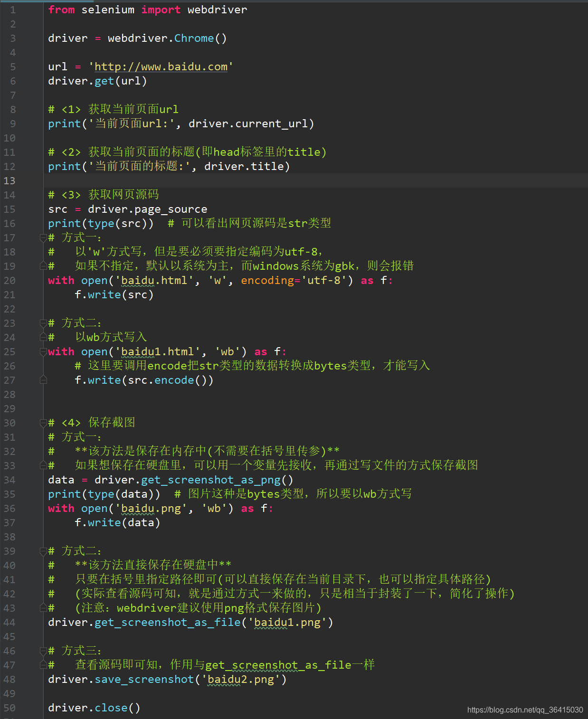
Task: Collapse comment fold at line 30
Action: click(43, 423)
